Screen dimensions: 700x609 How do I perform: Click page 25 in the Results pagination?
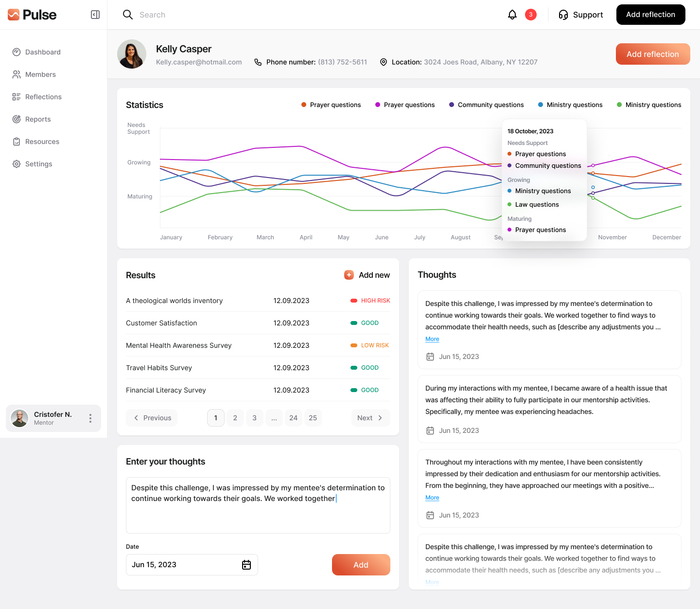point(313,418)
